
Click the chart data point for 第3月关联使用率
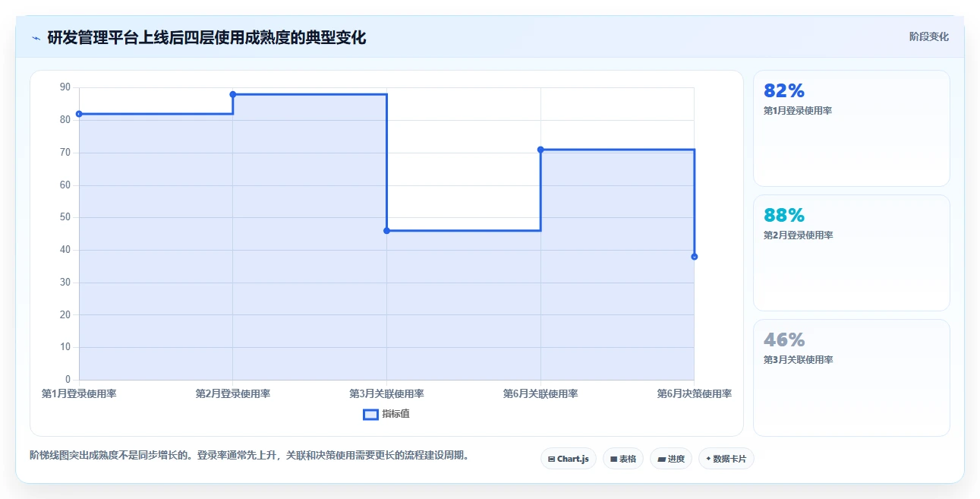point(386,231)
